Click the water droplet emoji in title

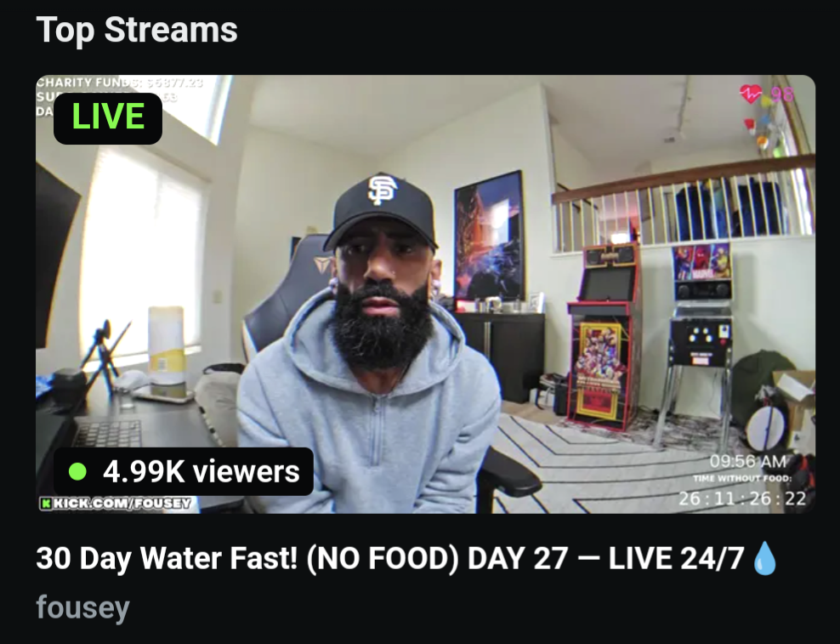click(x=764, y=558)
